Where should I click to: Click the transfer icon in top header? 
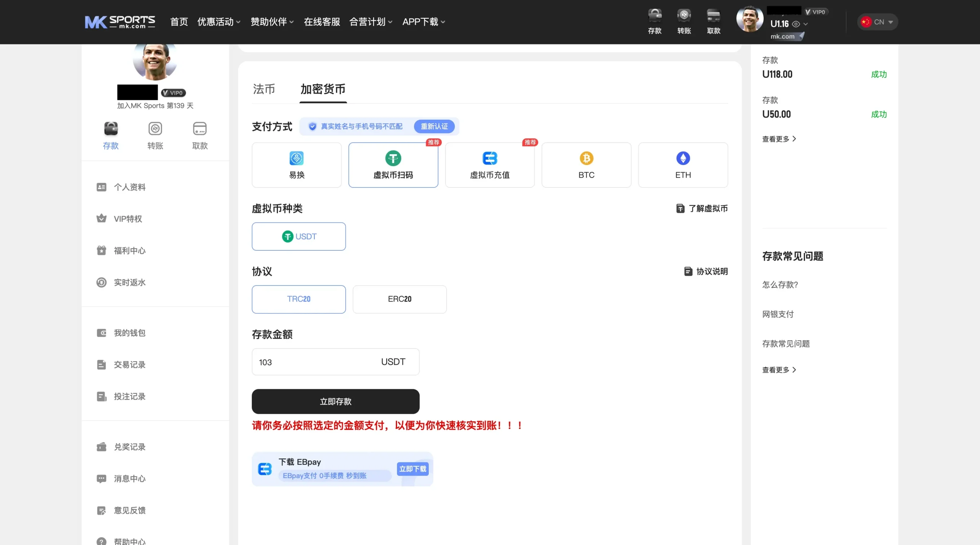684,16
